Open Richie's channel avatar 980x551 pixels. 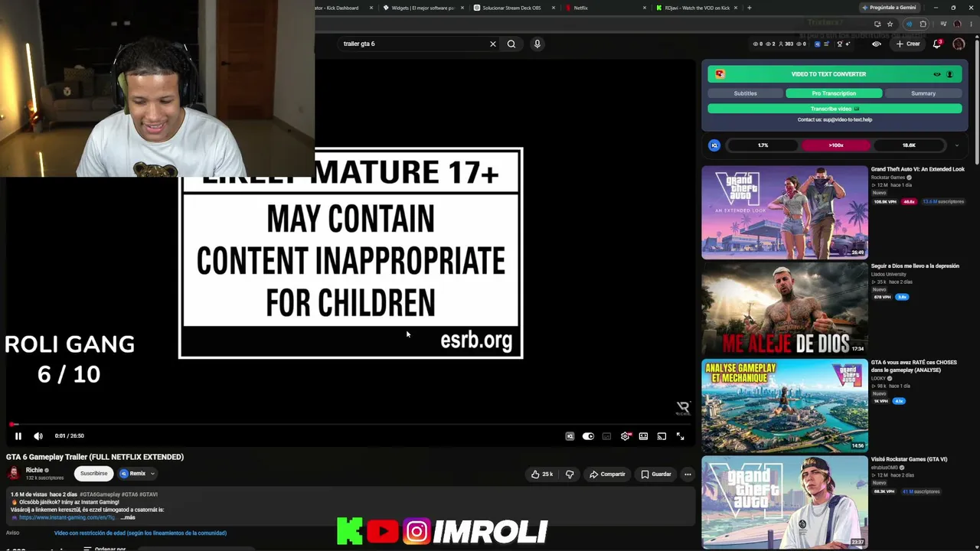pyautogui.click(x=14, y=474)
